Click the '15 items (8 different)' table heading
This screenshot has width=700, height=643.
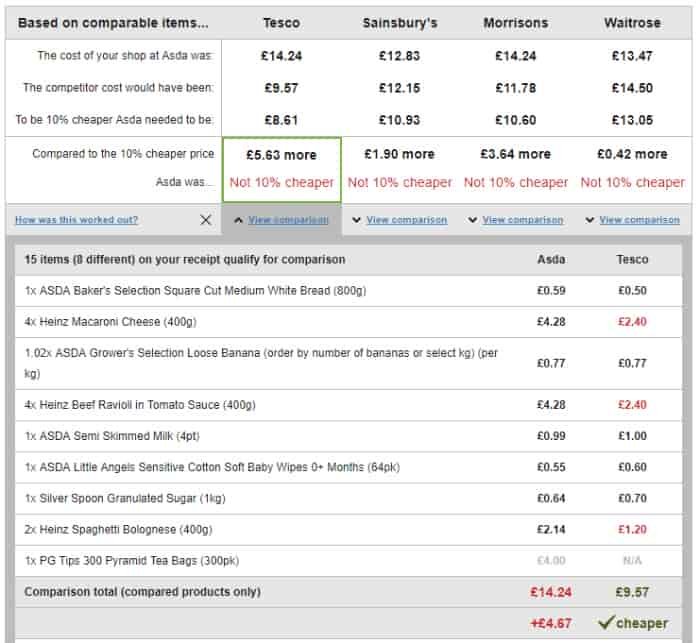click(184, 259)
